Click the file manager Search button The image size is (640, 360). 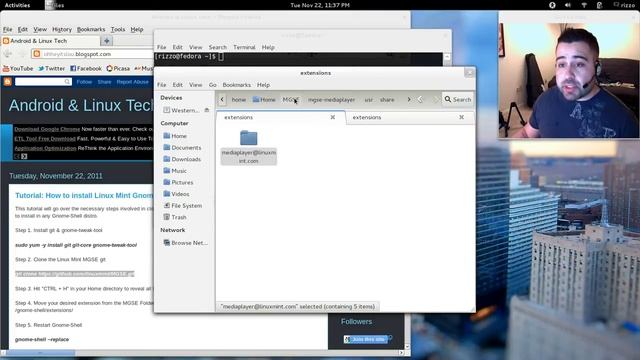pyautogui.click(x=458, y=100)
